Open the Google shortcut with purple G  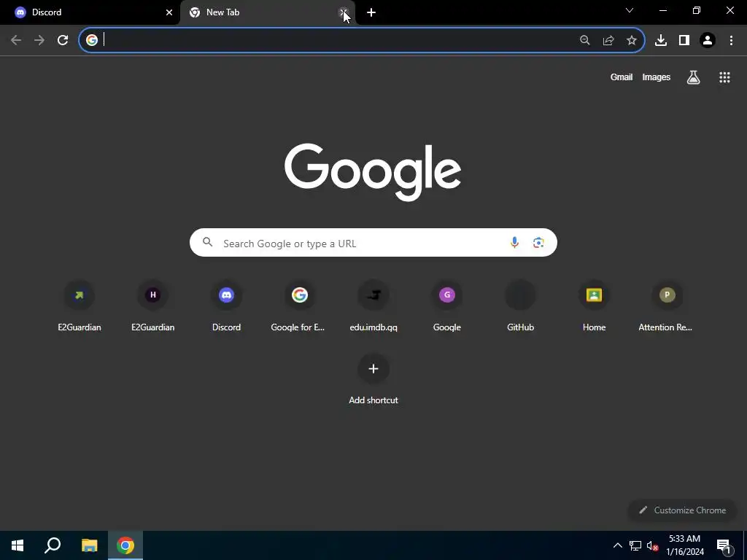[447, 306]
